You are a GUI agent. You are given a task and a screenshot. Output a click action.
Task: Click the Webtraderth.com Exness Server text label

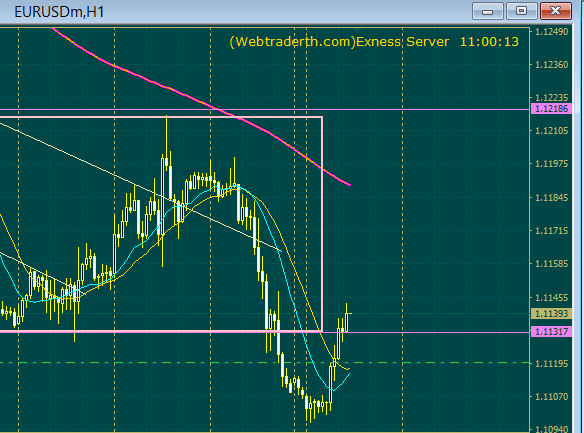pos(339,42)
